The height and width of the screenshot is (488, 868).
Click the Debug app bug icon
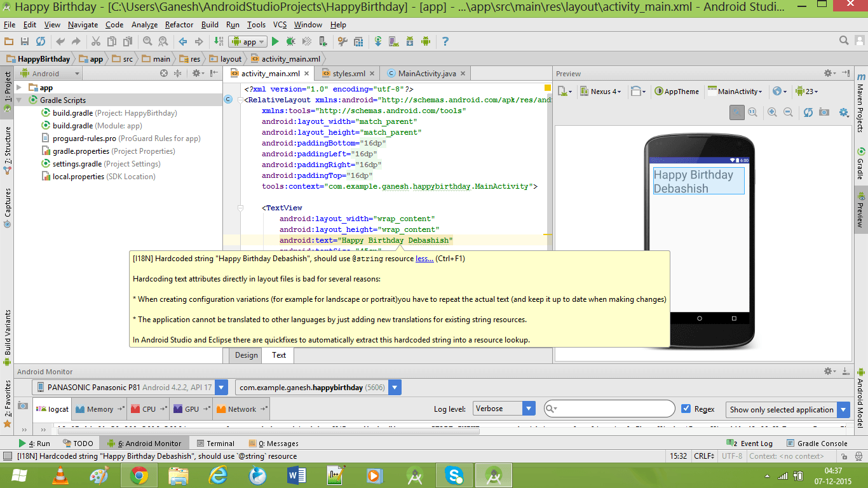point(290,41)
